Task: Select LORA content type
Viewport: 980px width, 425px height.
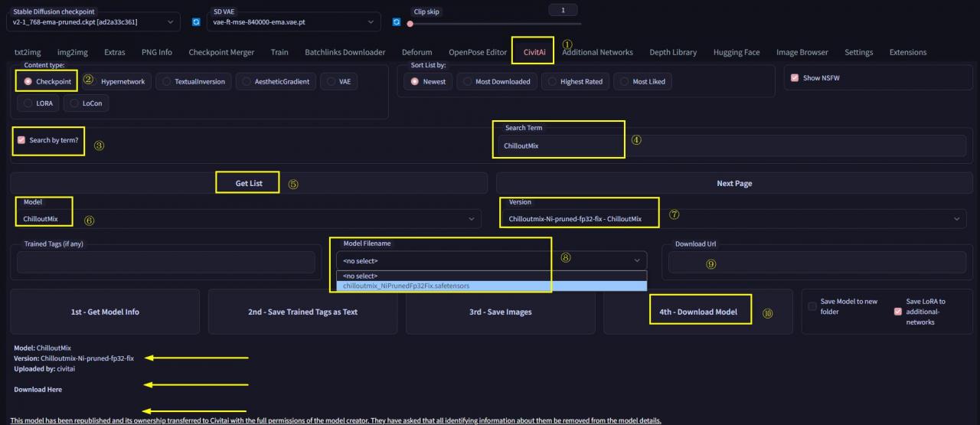Action: click(x=38, y=103)
